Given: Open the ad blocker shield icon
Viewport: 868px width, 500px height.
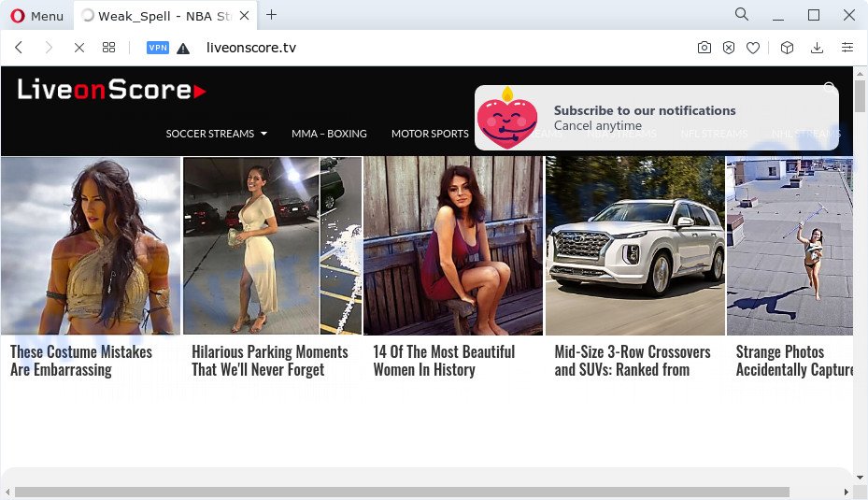Looking at the screenshot, I should [729, 48].
